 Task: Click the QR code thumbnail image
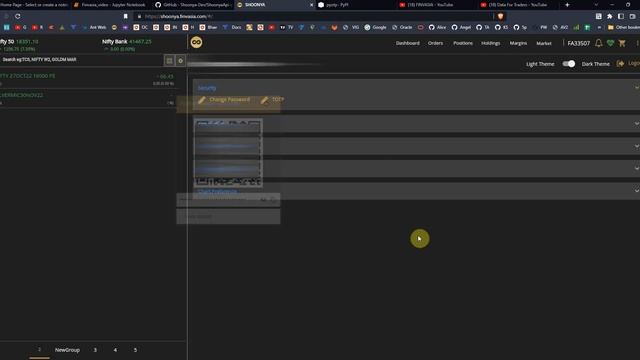pos(228,153)
